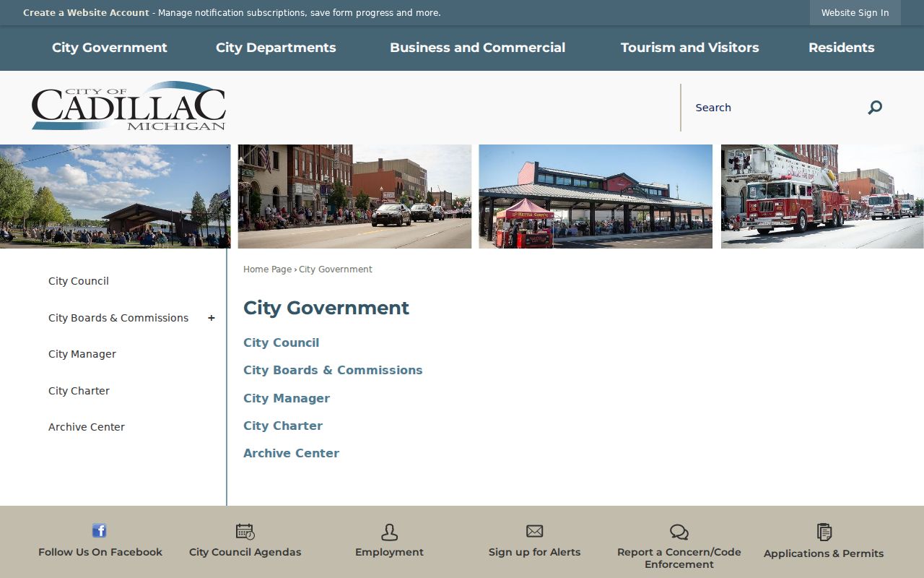Go to Home Page breadcrumb

[x=267, y=269]
